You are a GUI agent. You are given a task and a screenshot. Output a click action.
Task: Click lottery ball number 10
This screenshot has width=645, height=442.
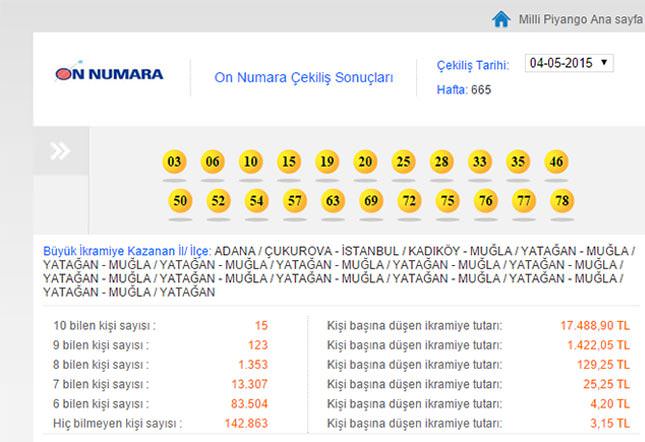tap(251, 162)
